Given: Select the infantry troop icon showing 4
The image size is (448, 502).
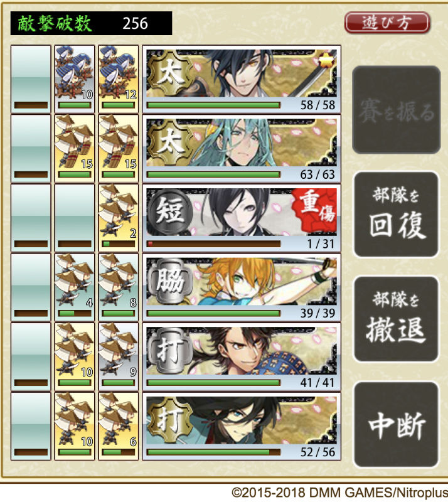Looking at the screenshot, I should (x=75, y=287).
